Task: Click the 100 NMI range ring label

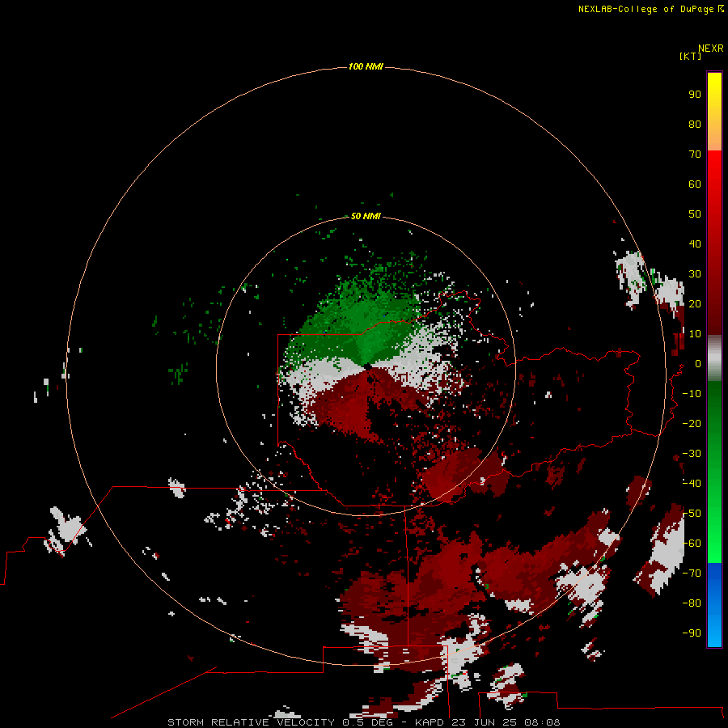Action: point(366,67)
